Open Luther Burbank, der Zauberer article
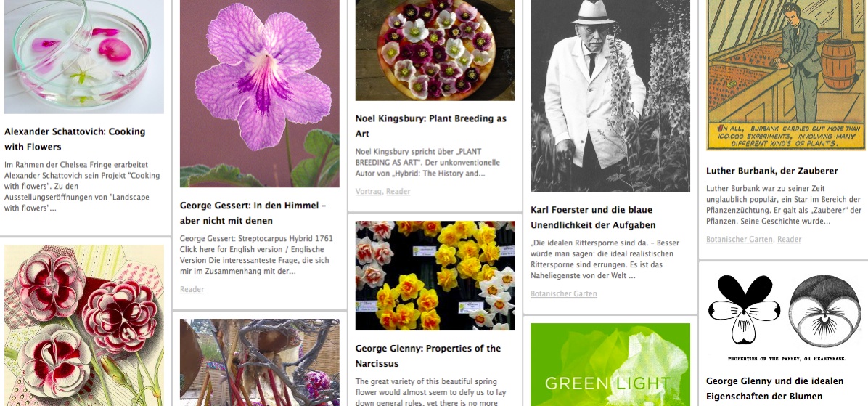The height and width of the screenshot is (406, 868). 771,171
